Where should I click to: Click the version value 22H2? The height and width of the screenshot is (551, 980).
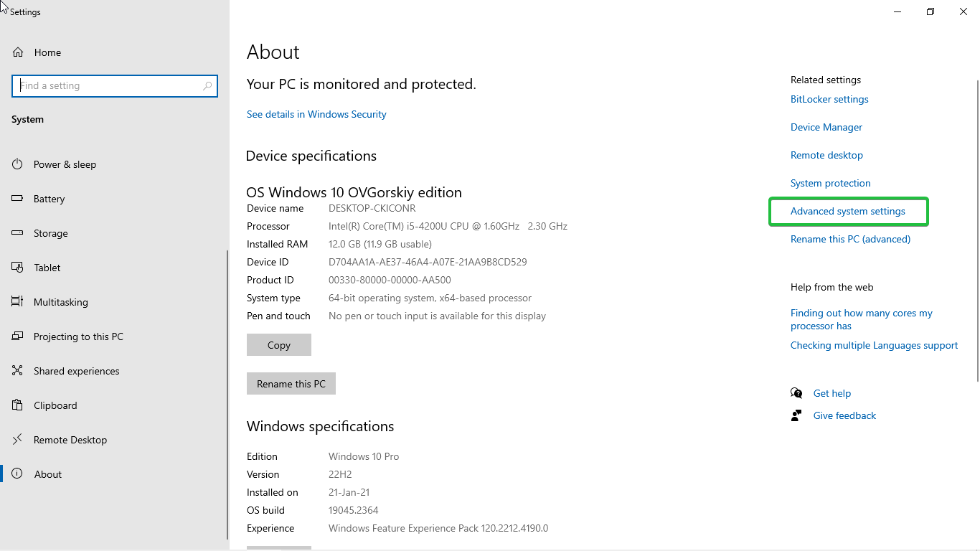point(340,474)
